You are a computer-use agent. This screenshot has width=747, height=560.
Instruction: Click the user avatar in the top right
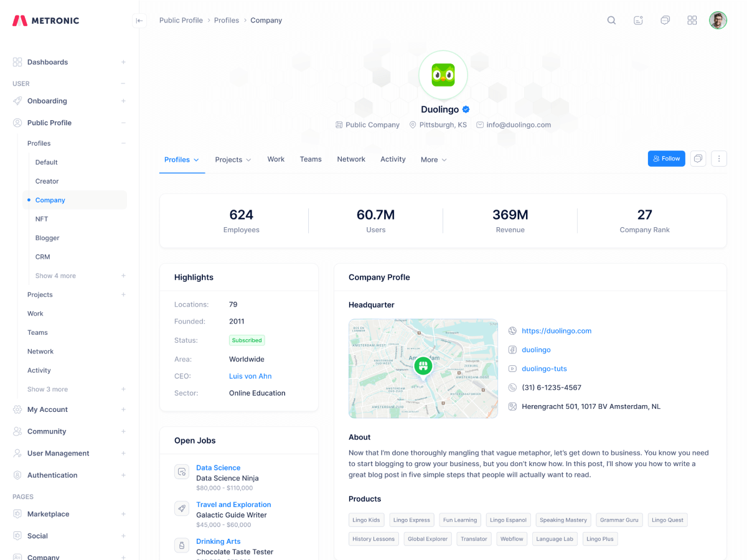tap(718, 20)
